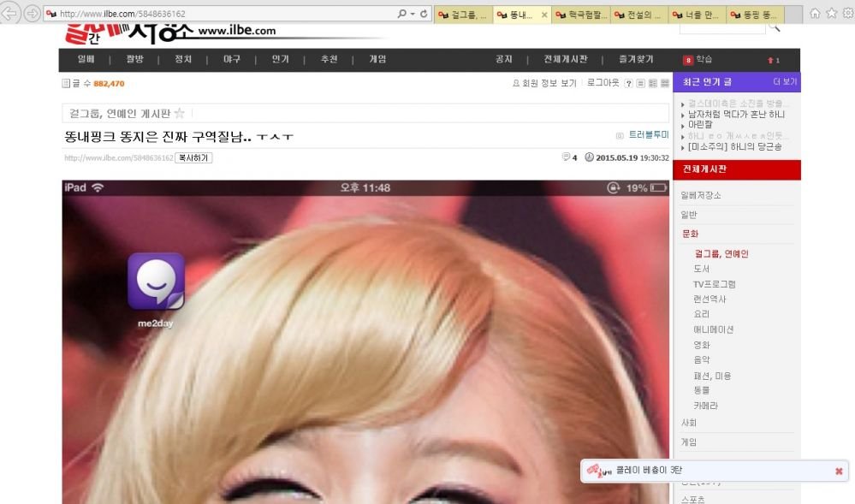Open the 인기 menu item
855x504 pixels.
pyautogui.click(x=280, y=59)
